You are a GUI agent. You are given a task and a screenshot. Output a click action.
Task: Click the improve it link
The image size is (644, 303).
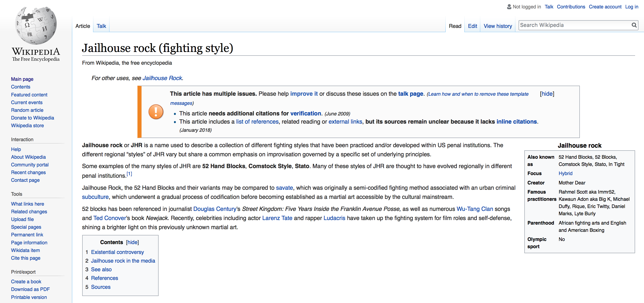[304, 94]
